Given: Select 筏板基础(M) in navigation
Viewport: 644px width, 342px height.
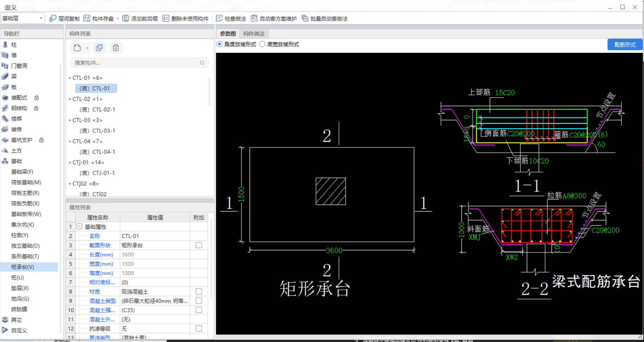Looking at the screenshot, I should coord(26,182).
